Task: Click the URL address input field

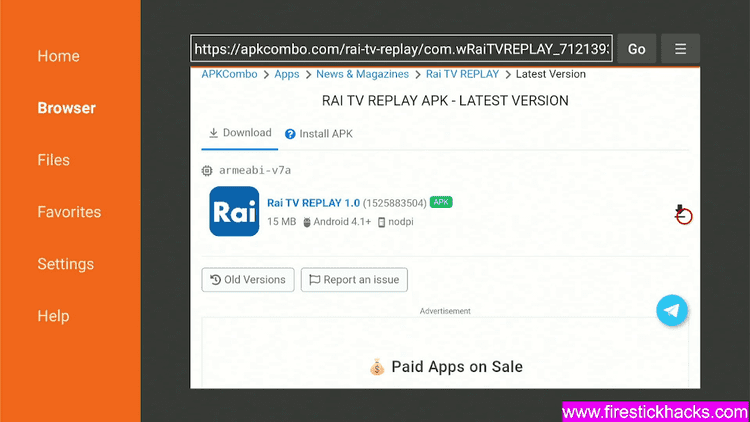Action: coord(401,48)
